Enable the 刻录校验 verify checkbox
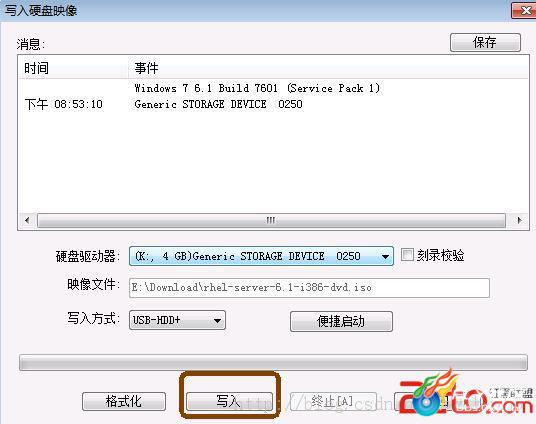 pyautogui.click(x=407, y=255)
